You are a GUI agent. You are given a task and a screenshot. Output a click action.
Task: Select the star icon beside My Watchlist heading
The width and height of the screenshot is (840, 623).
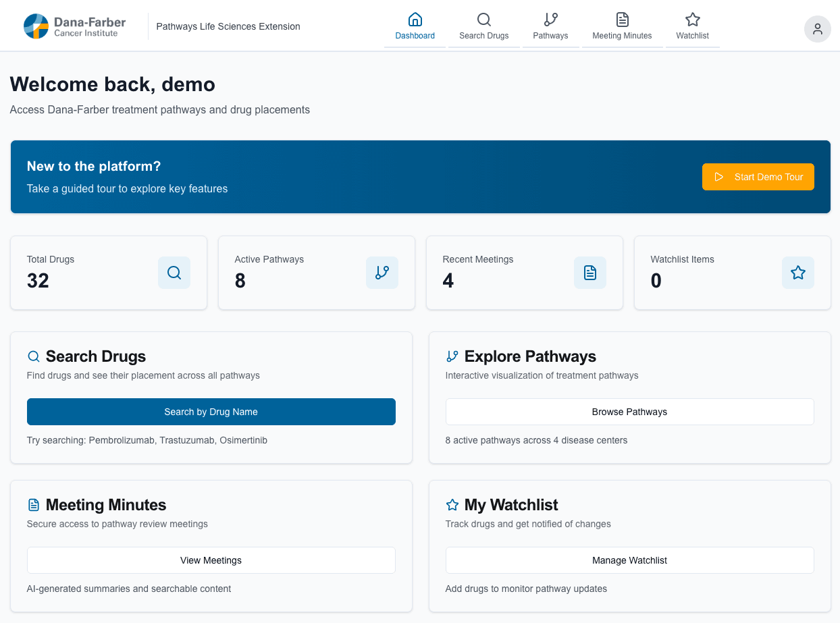pos(451,504)
